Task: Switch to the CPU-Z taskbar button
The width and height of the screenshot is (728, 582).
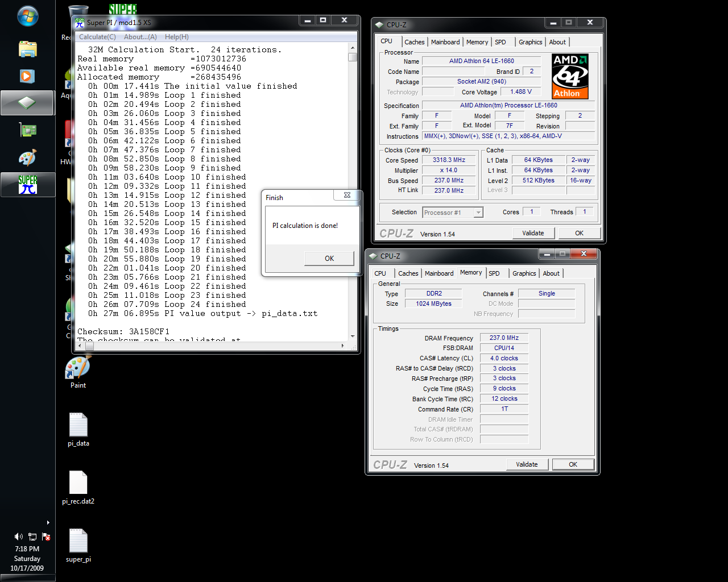Action: pos(27,103)
